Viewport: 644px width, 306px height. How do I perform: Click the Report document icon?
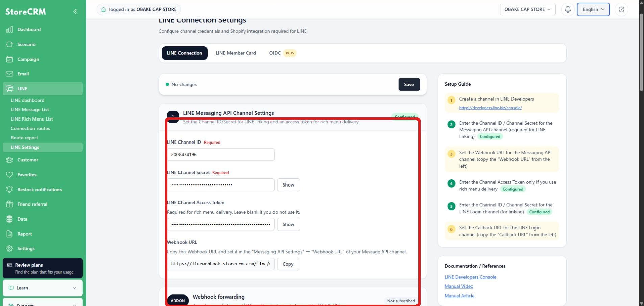tap(9, 234)
